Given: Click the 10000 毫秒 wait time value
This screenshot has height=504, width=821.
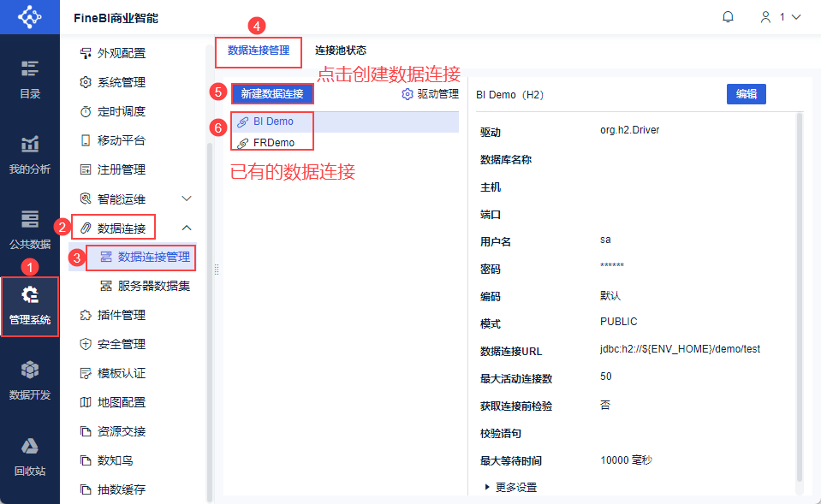Looking at the screenshot, I should 626,460.
